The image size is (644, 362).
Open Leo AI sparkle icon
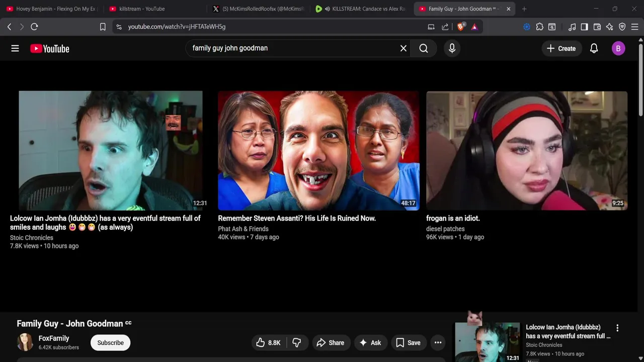pos(609,27)
